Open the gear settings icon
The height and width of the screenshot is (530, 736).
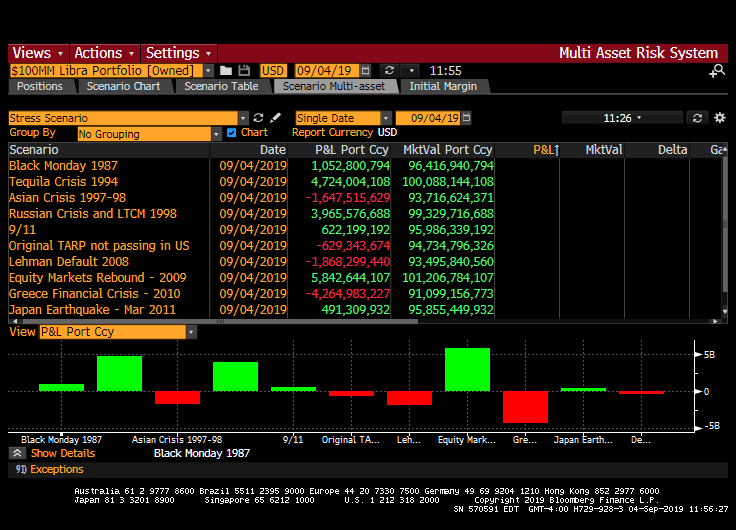click(x=720, y=118)
